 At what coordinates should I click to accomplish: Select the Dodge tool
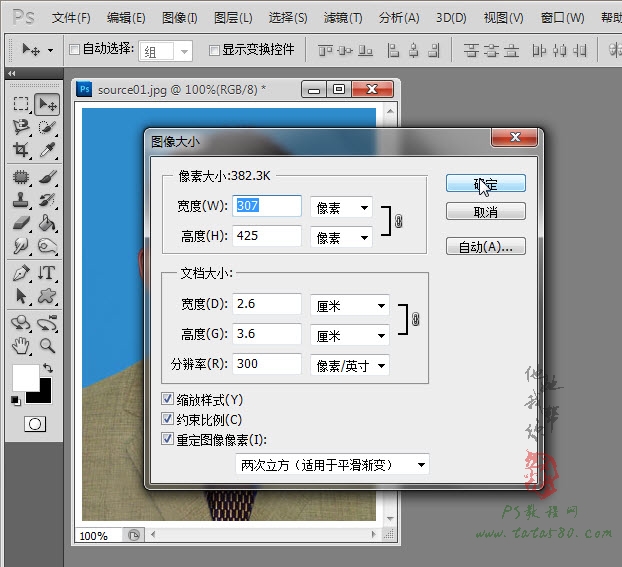[47, 246]
